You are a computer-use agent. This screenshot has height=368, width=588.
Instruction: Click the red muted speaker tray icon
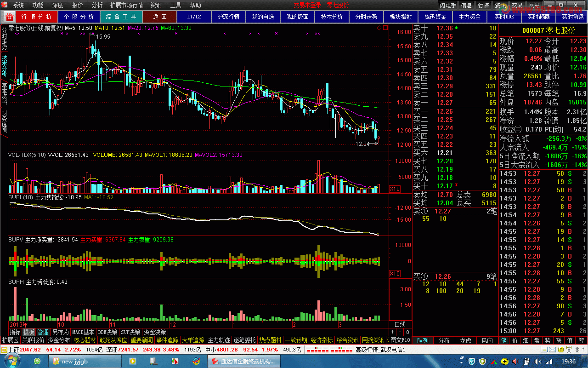tap(515, 361)
